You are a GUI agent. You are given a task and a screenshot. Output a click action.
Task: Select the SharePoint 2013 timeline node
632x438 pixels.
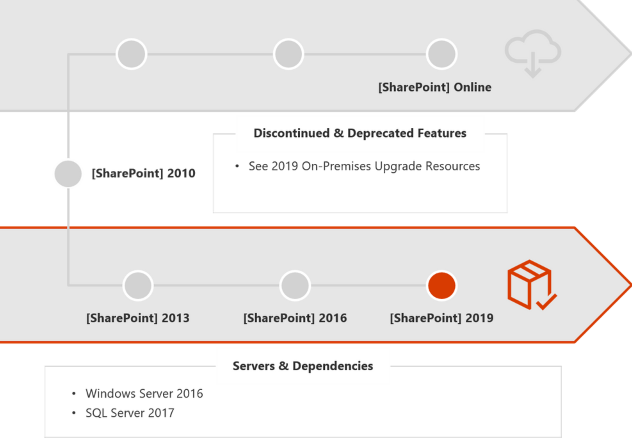[138, 285]
